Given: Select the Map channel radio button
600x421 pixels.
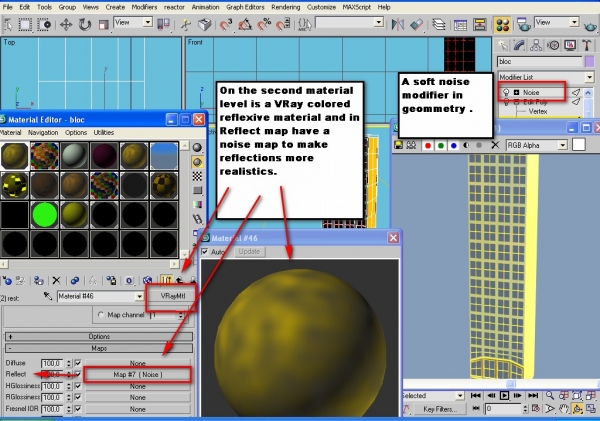Looking at the screenshot, I should click(101, 315).
